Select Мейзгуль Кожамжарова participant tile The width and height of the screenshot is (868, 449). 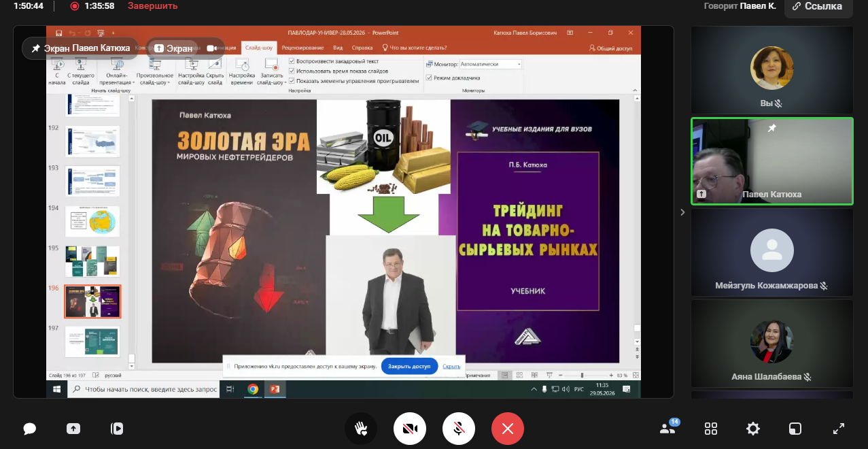[x=772, y=252]
